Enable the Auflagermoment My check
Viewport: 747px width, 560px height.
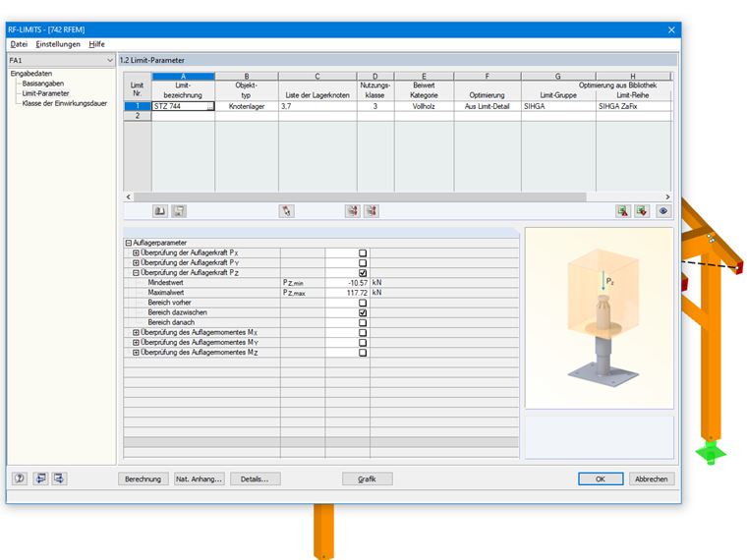[x=363, y=343]
